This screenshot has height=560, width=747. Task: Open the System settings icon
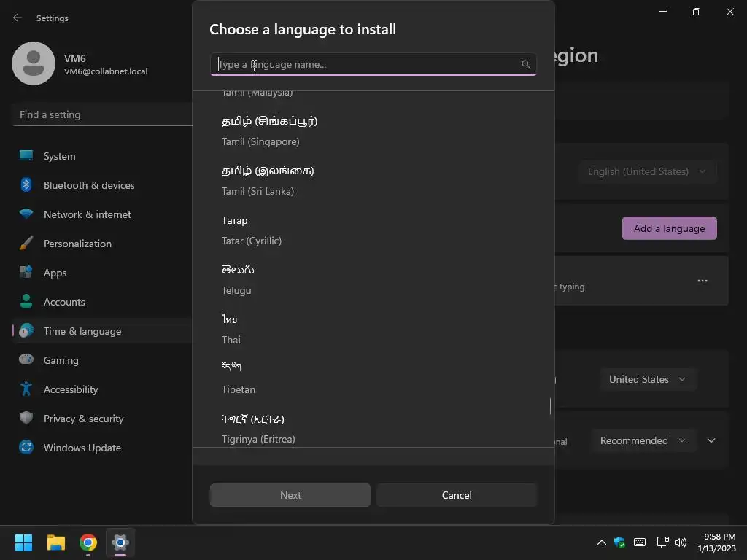26,155
